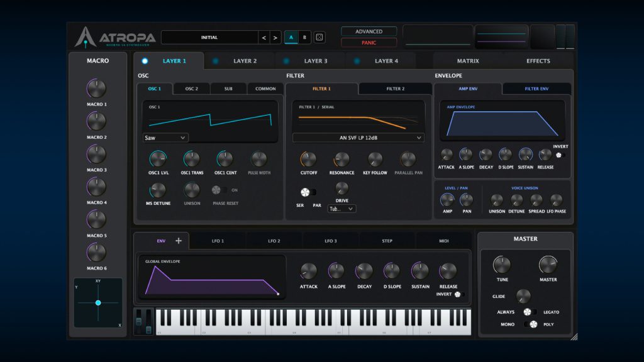Open the Effects tab
Image resolution: width=644 pixels, height=362 pixels.
[x=538, y=61]
